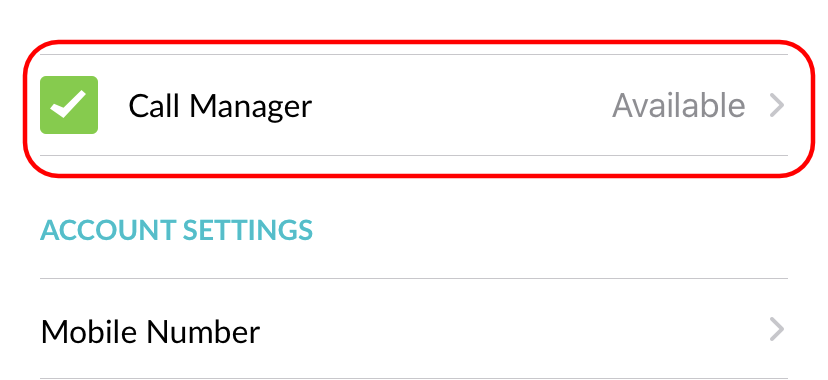Image resolution: width=828 pixels, height=380 pixels.
Task: Click the Available status text
Action: [679, 106]
